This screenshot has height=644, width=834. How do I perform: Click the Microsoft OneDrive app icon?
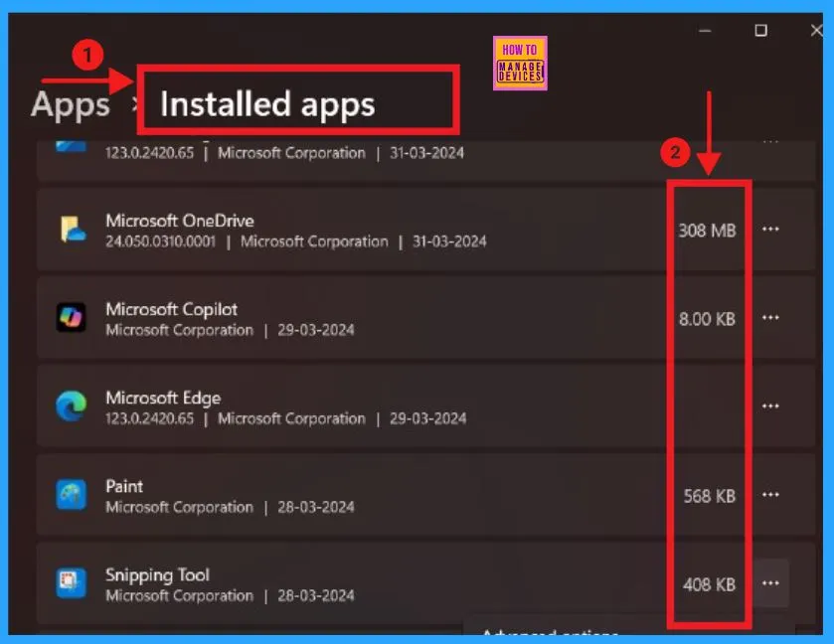72,230
